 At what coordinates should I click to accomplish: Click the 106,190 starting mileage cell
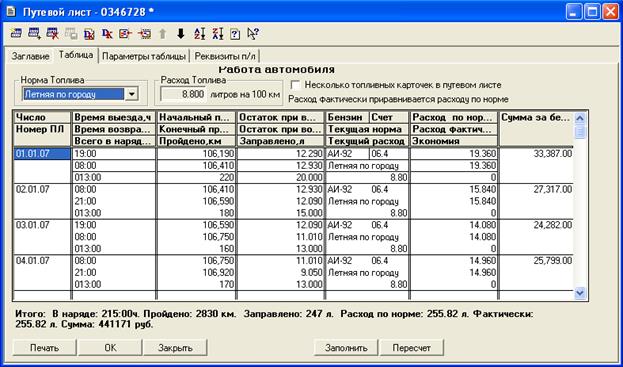[196, 154]
